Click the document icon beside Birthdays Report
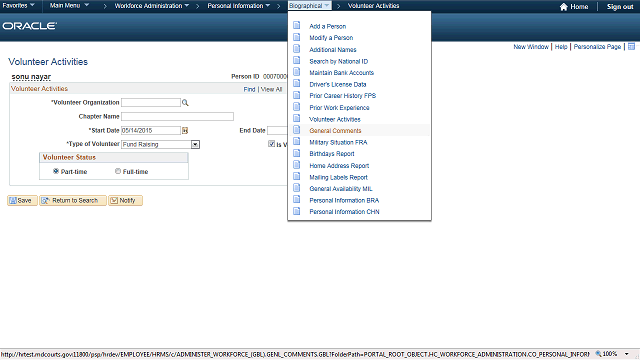 (x=297, y=153)
